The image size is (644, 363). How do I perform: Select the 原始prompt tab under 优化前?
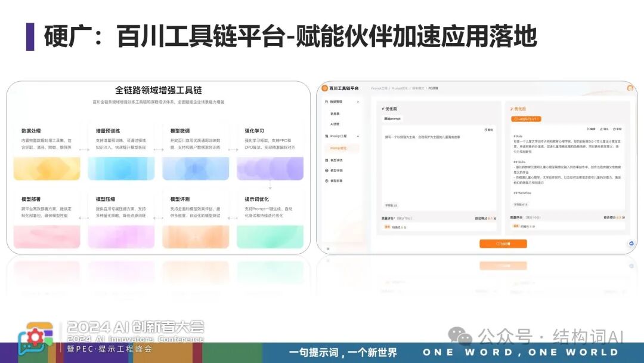(x=392, y=118)
